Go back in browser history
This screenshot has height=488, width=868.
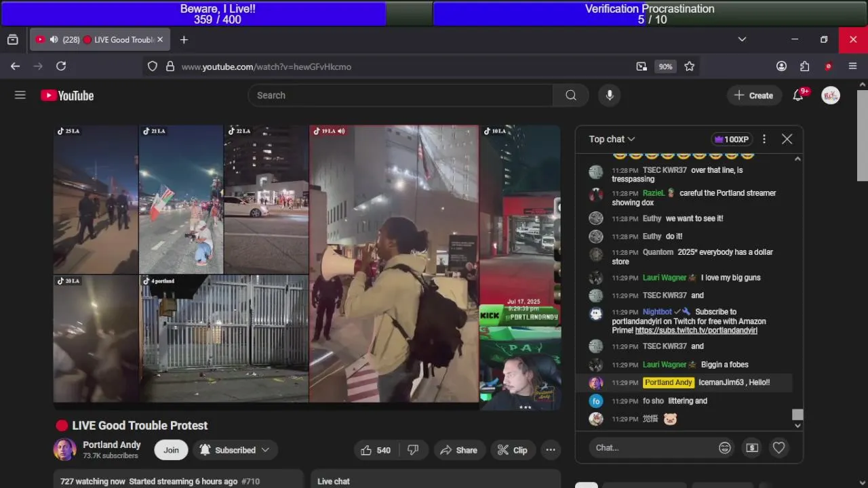pyautogui.click(x=15, y=66)
